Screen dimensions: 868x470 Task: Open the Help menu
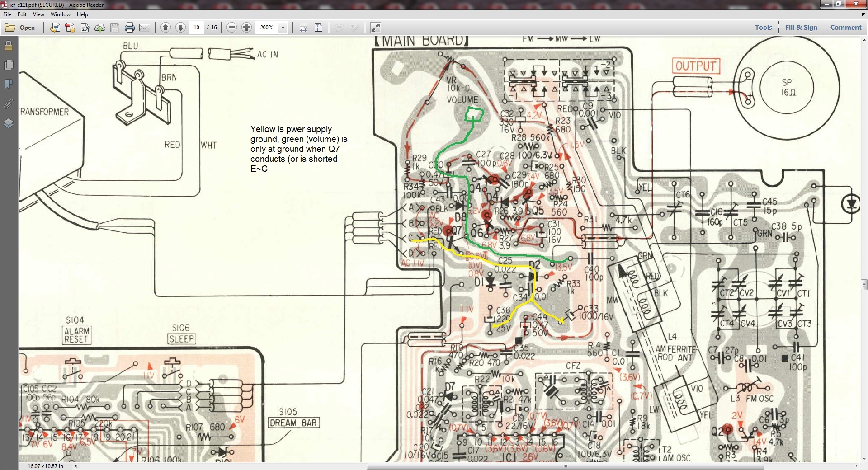pos(82,14)
